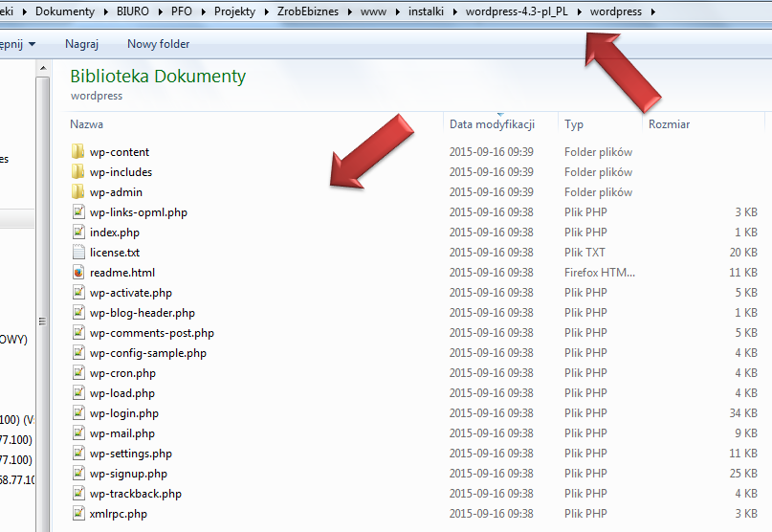The width and height of the screenshot is (772, 532).
Task: Navigate to ZrobEbiznes in the address bar
Action: point(308,11)
